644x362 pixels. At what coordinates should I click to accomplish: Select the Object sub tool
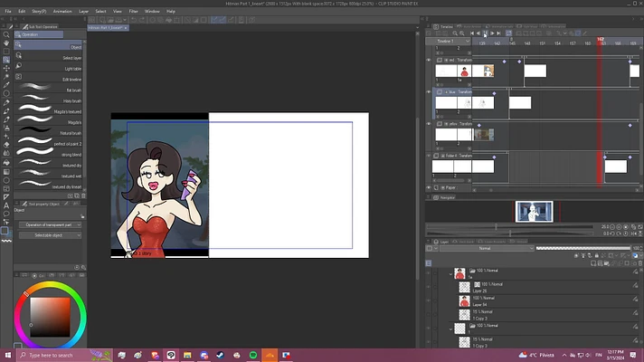pyautogui.click(x=49, y=44)
